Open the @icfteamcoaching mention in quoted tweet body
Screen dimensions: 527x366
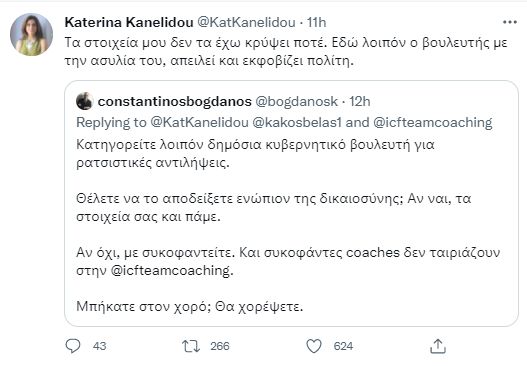tap(171, 270)
